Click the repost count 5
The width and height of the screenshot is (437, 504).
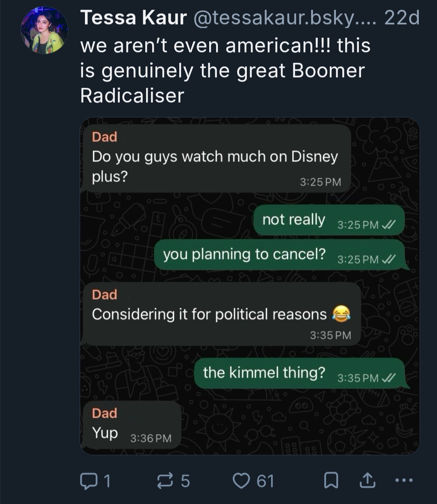(x=185, y=481)
